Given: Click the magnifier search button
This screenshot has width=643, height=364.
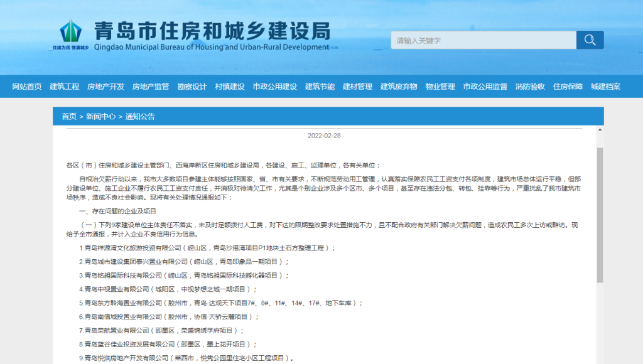Looking at the screenshot, I should (x=590, y=40).
